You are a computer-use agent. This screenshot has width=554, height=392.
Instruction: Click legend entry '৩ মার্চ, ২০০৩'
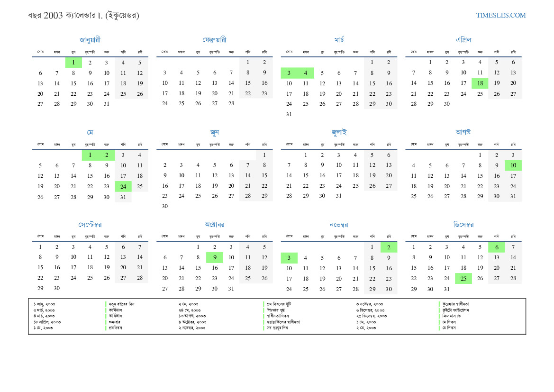pos(44,310)
